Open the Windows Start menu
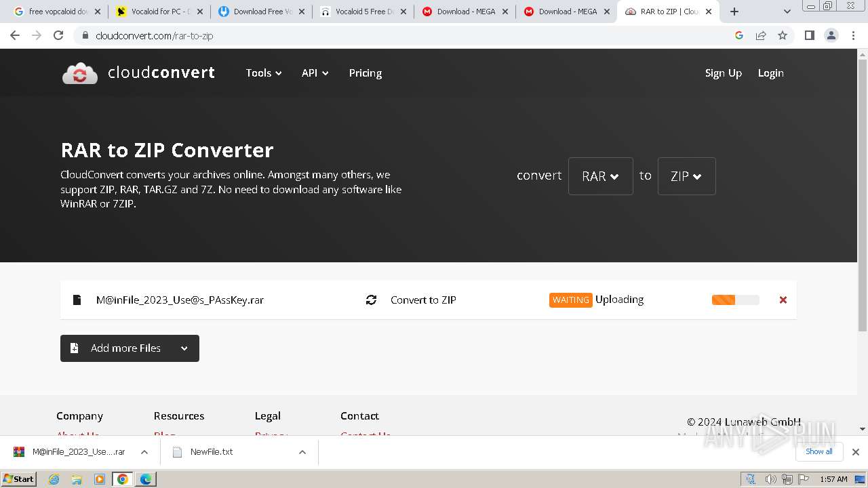Screen dimensions: 868x488 [x=19, y=479]
